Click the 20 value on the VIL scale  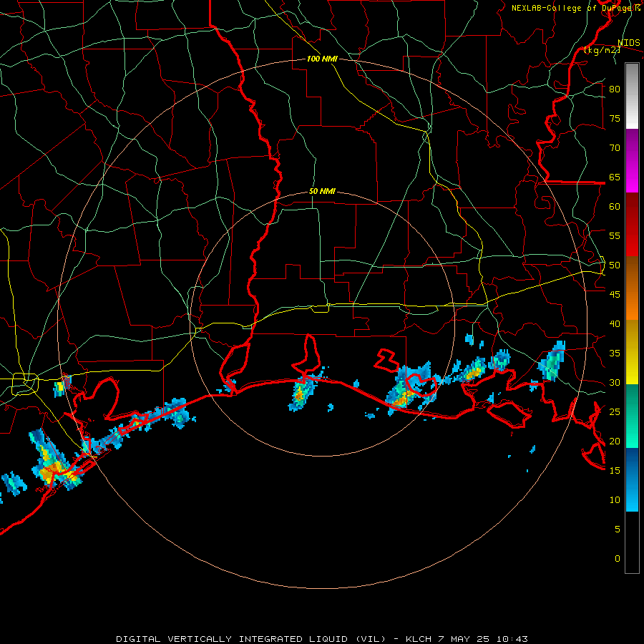coord(615,441)
